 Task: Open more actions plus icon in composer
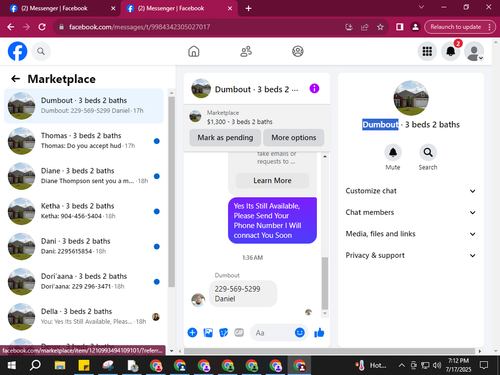[x=192, y=332]
